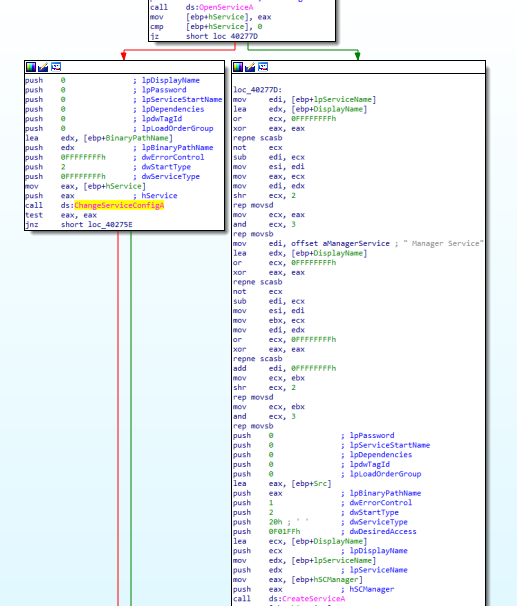
Task: Click the 'test eax, eax' instruction
Action: point(61,215)
